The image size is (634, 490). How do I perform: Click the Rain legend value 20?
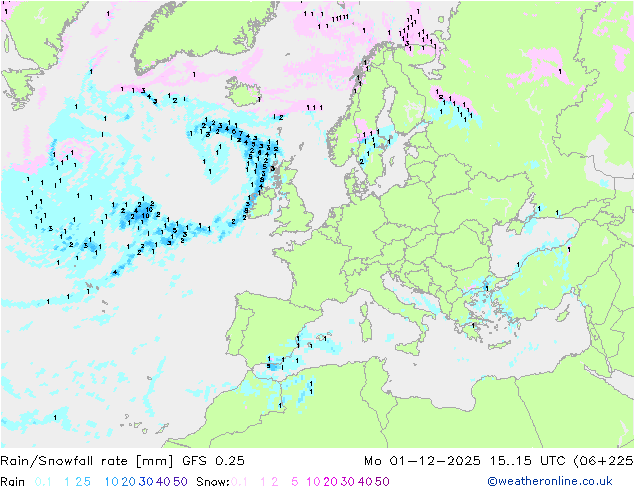(x=129, y=482)
